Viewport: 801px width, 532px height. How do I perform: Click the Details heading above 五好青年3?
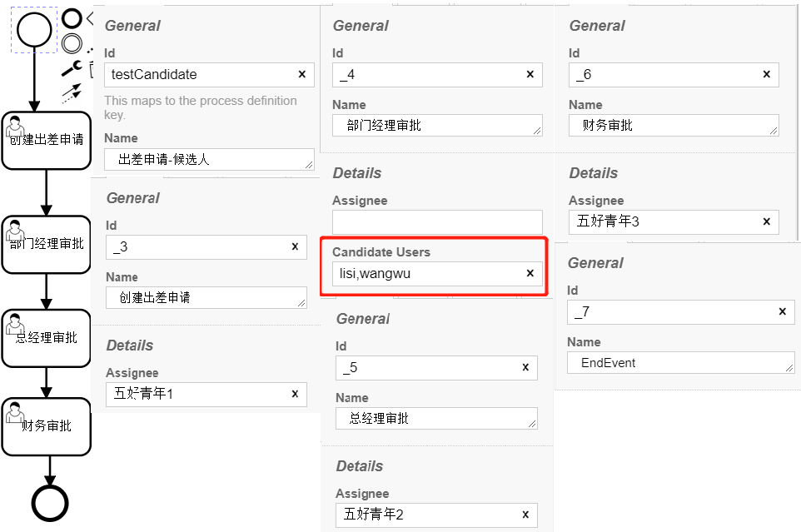(x=594, y=173)
